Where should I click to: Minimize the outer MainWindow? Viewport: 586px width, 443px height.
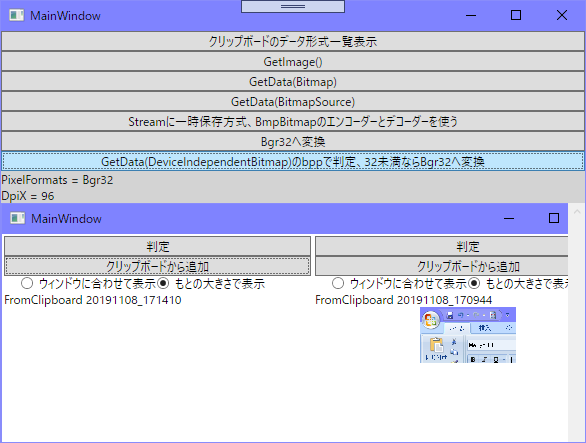[471, 15]
